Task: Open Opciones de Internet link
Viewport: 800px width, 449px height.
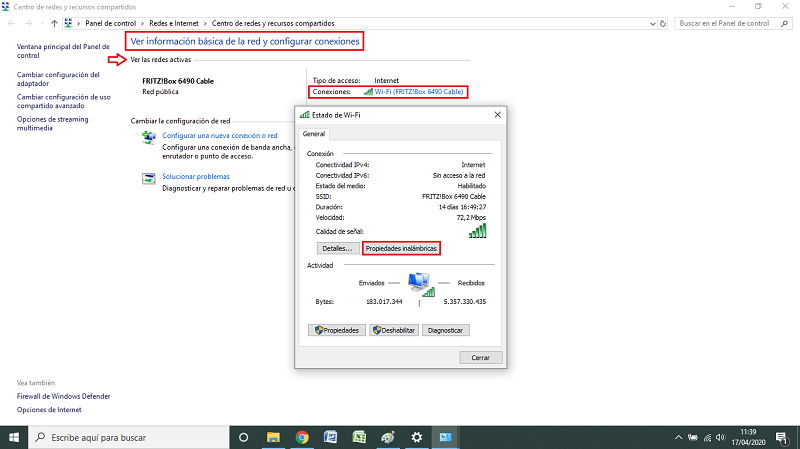Action: pos(49,410)
